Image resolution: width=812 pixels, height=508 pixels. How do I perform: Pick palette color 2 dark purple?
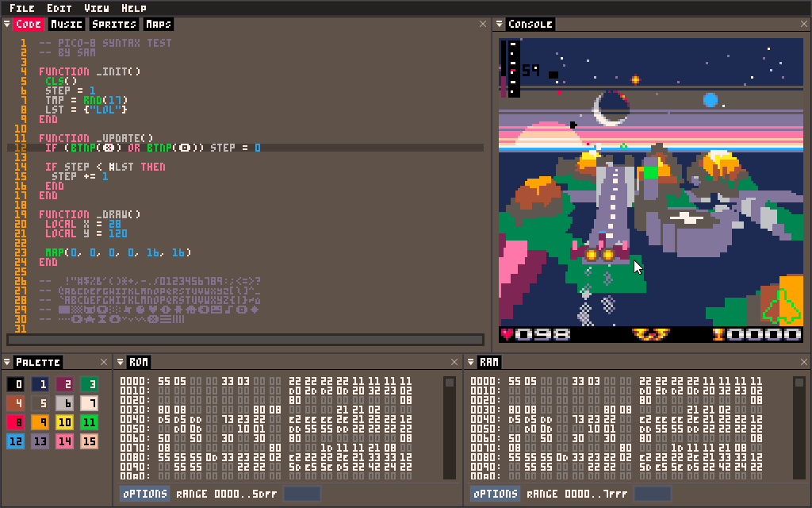65,384
